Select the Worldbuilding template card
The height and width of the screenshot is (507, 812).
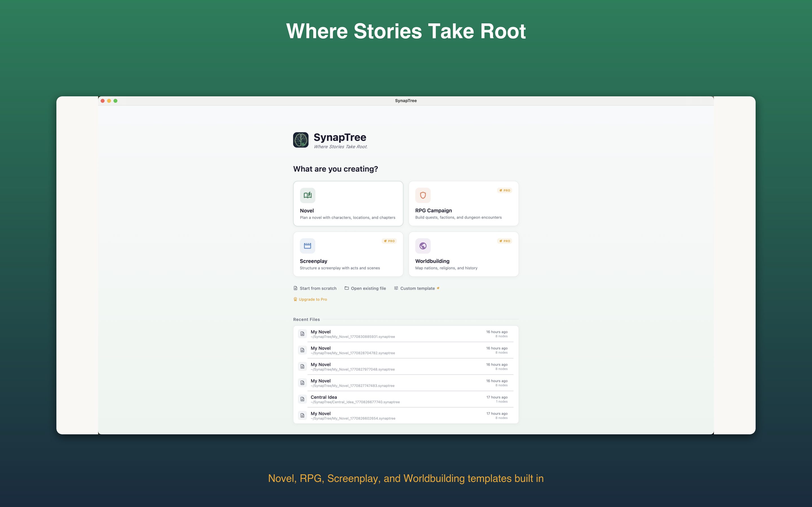click(463, 254)
